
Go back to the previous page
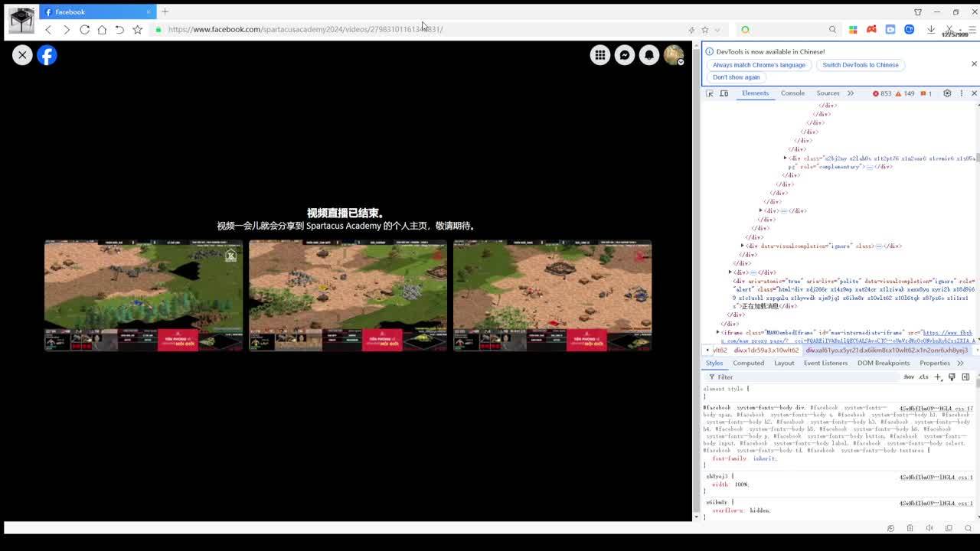coord(48,30)
